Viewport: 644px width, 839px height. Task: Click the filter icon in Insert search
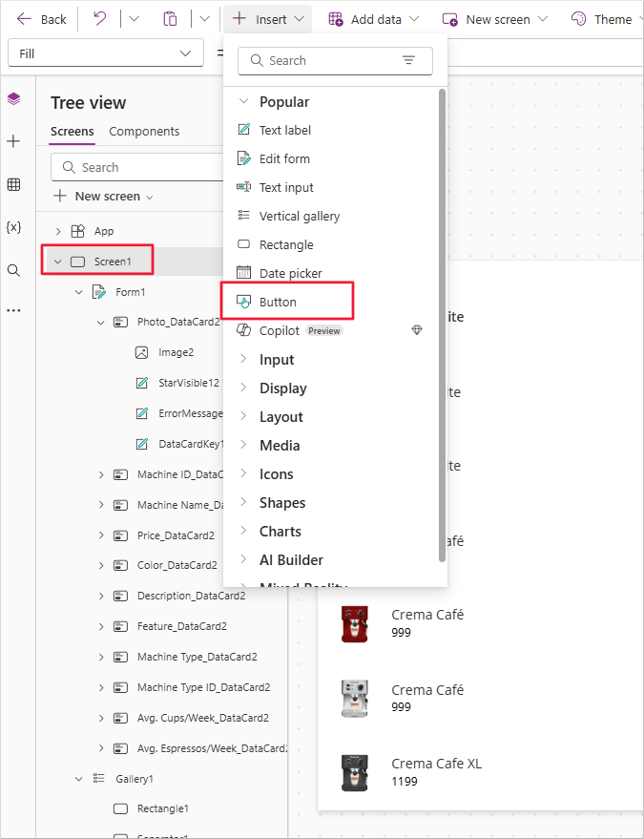[408, 60]
